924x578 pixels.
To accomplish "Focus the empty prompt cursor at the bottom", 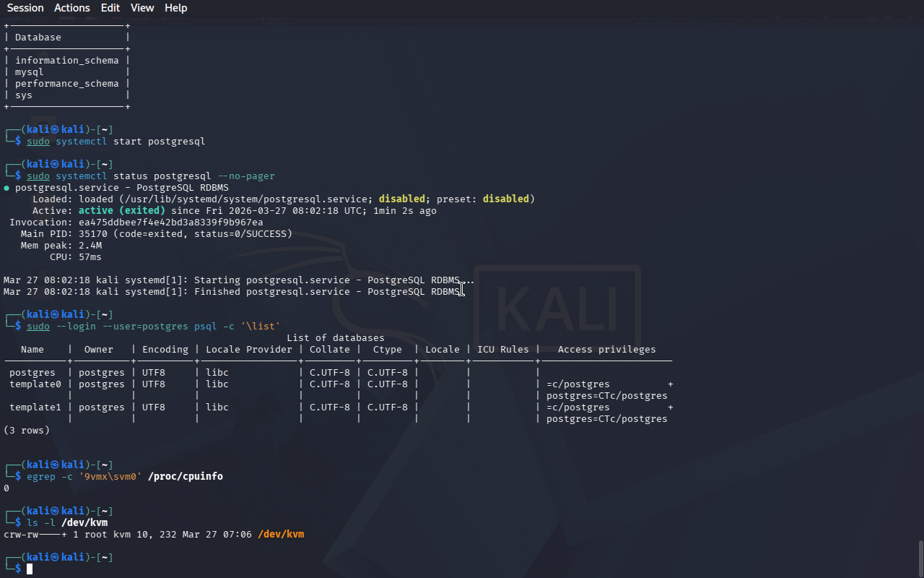I will pos(30,569).
